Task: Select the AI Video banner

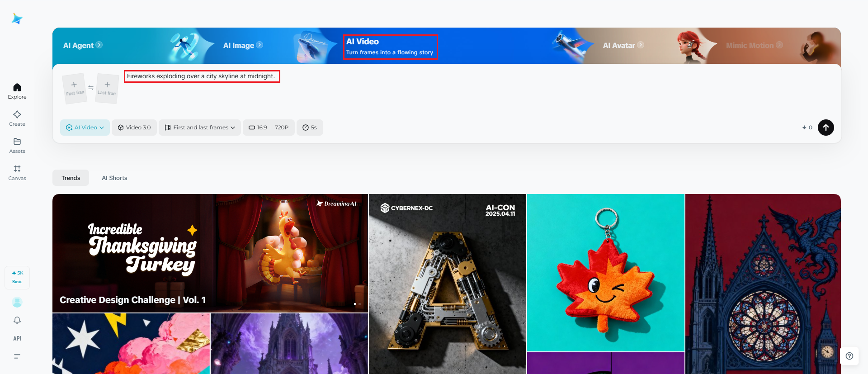Action: coord(390,47)
